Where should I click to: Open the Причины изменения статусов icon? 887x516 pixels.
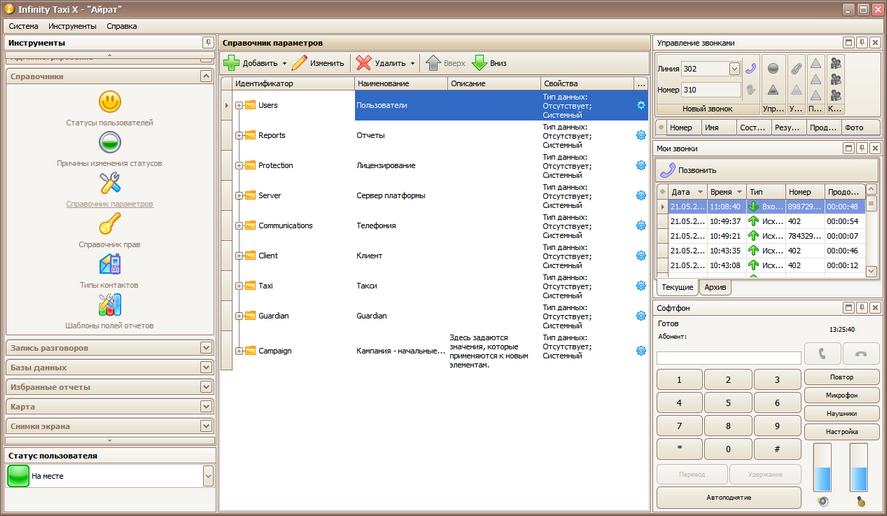(x=110, y=143)
